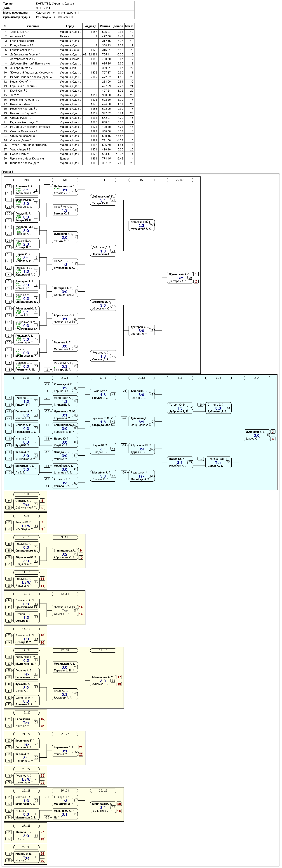Select table row Ивахив Валерия Александровна

[x=68, y=77]
